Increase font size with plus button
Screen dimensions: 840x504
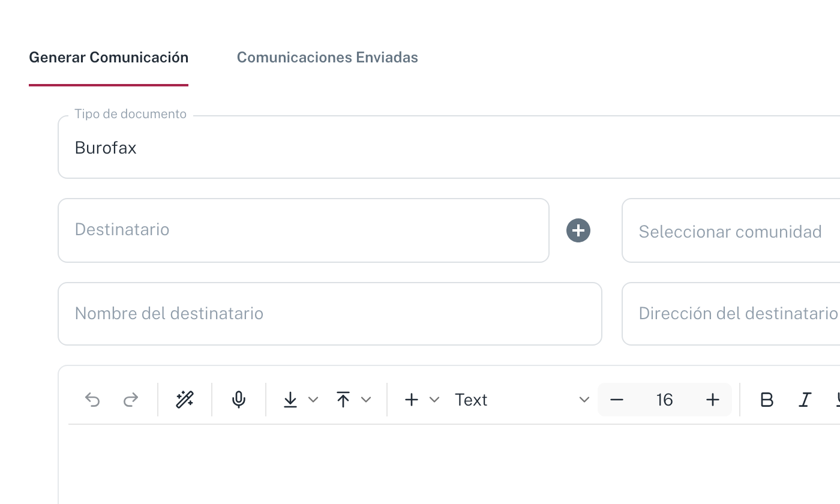coord(713,400)
